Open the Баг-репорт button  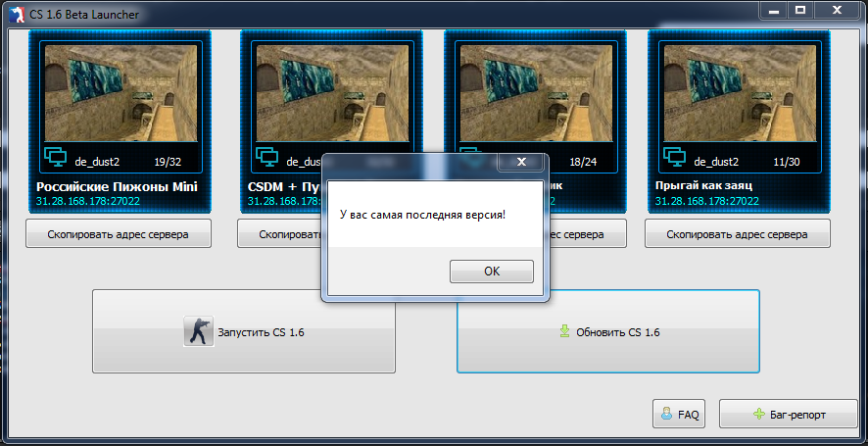point(789,414)
